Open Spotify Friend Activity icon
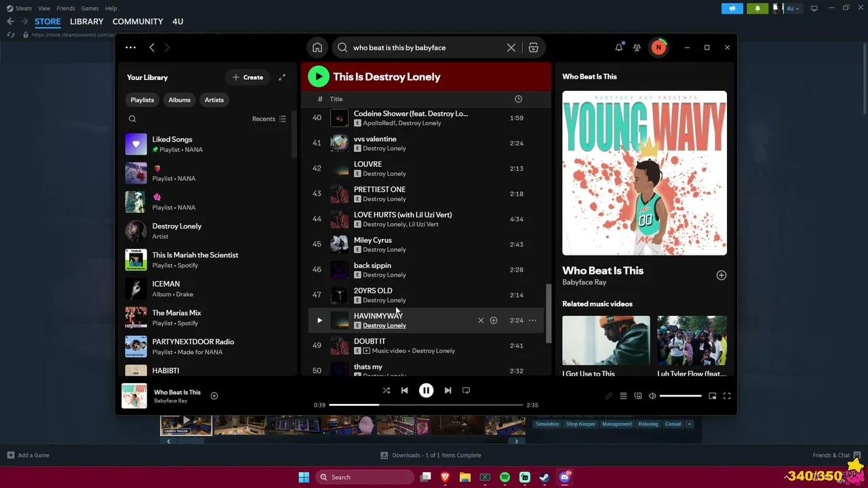 (x=637, y=47)
